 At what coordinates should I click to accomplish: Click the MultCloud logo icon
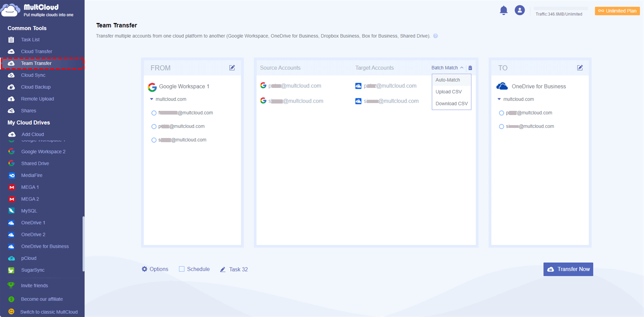10,10
